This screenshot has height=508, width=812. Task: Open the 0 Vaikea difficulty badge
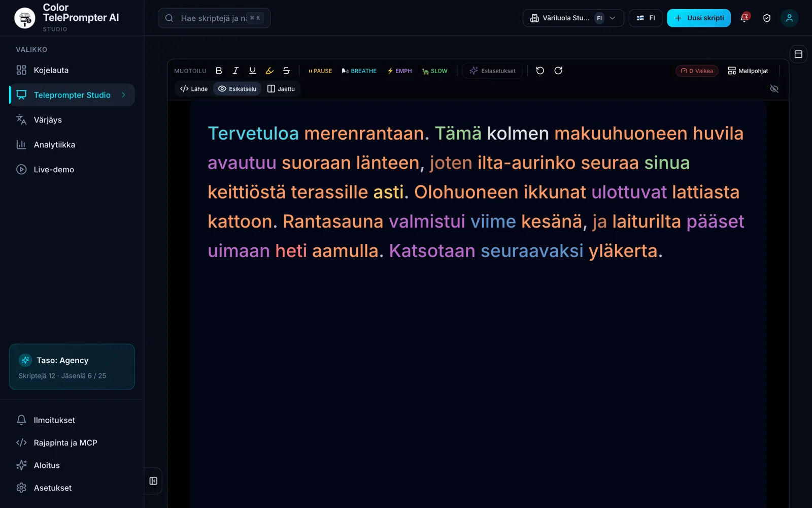(697, 71)
